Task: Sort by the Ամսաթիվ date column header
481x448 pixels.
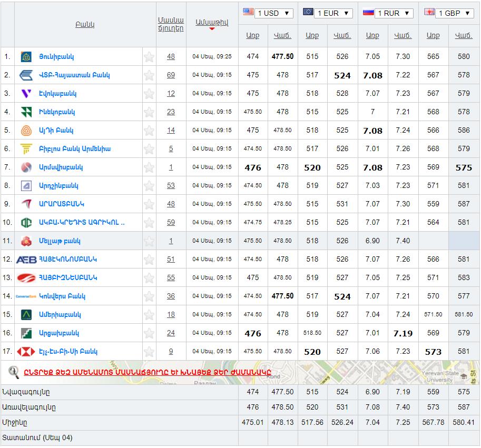Action: pos(212,22)
